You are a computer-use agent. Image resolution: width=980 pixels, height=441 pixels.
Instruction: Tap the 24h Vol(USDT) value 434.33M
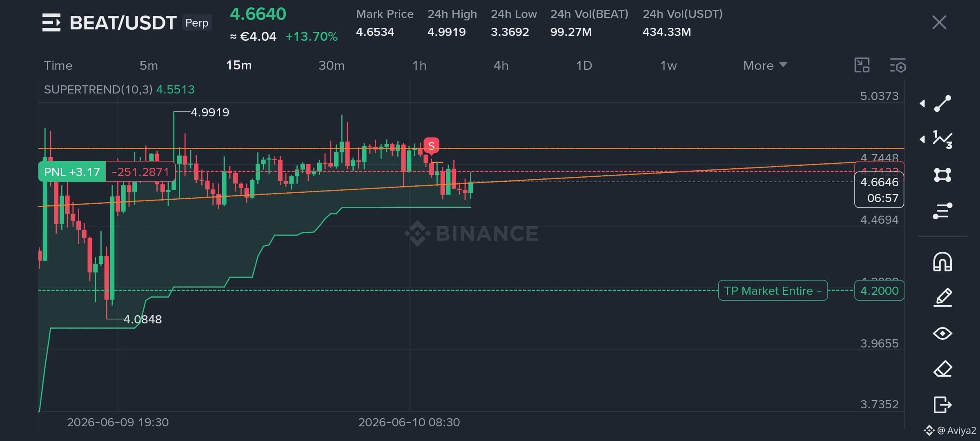point(667,32)
